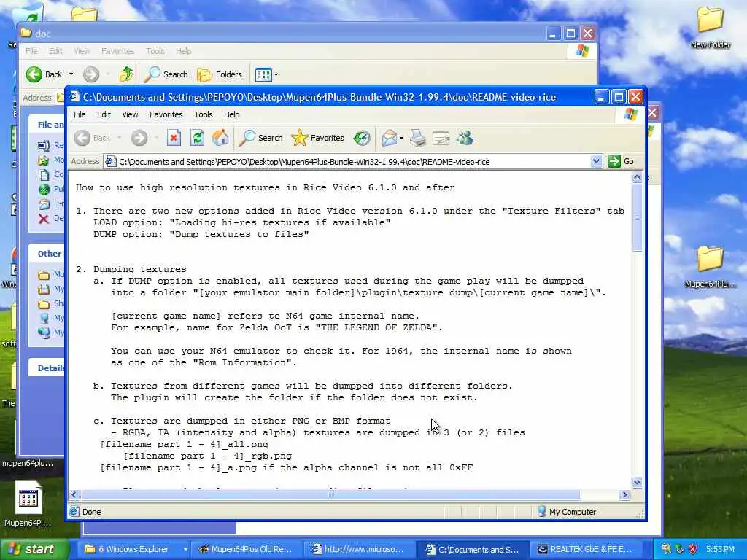Open the Search pane in README window
The height and width of the screenshot is (560, 747).
(x=260, y=138)
